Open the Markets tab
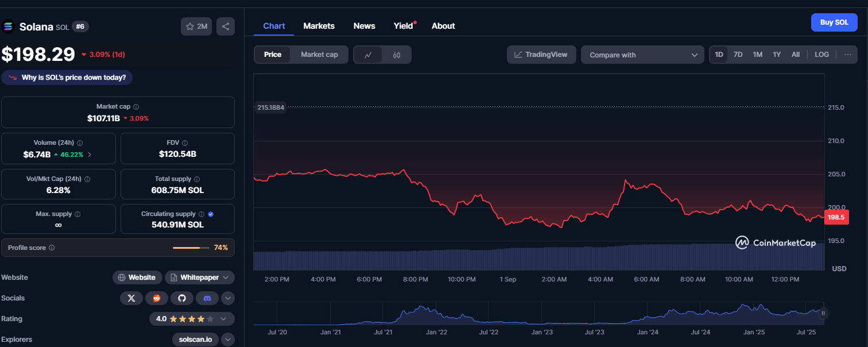 click(319, 26)
